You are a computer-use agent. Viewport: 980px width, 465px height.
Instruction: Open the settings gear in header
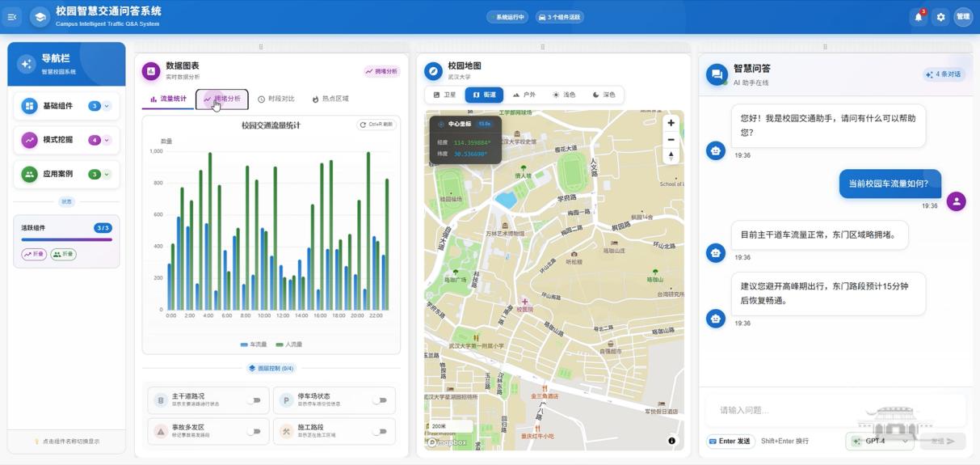coord(940,16)
